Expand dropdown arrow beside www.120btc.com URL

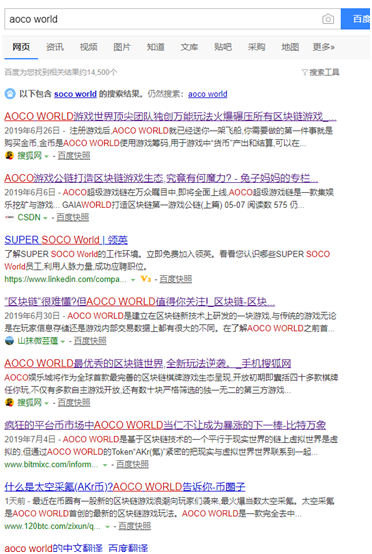coord(107,527)
